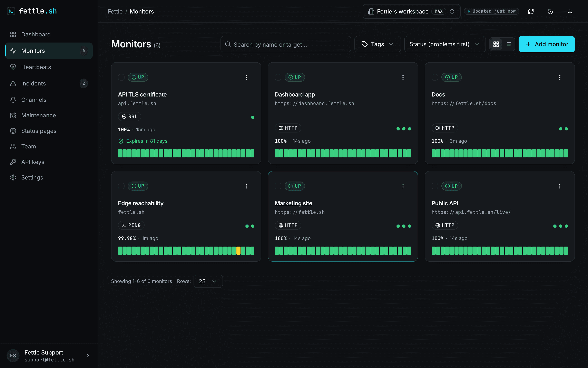Screen dimensions: 588x368
Task: Open the Dashboard app card options menu
Action: click(403, 77)
